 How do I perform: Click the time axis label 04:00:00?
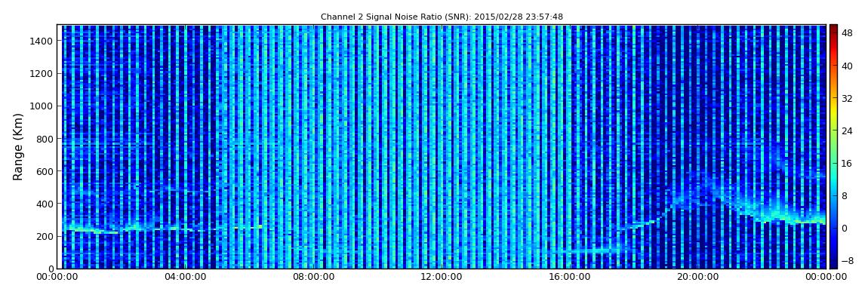[186, 277]
